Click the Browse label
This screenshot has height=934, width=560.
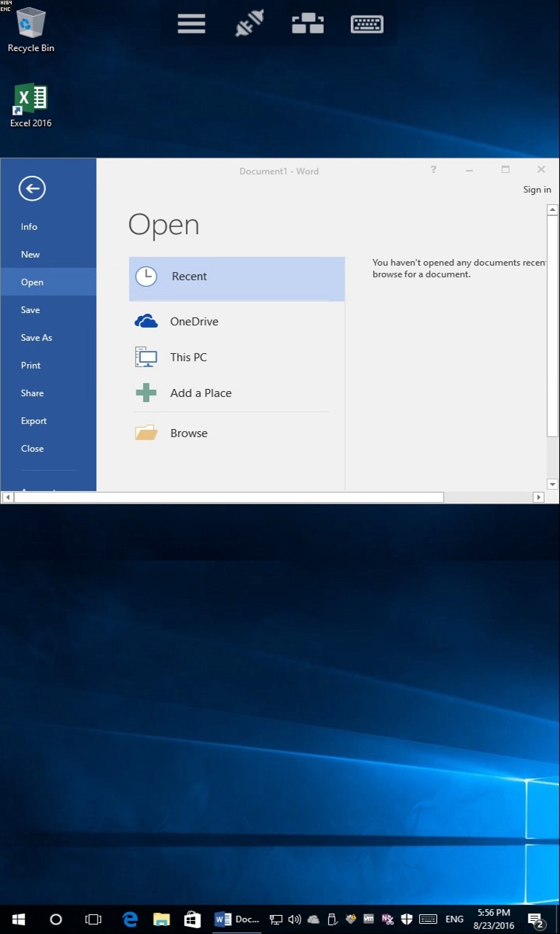click(189, 433)
